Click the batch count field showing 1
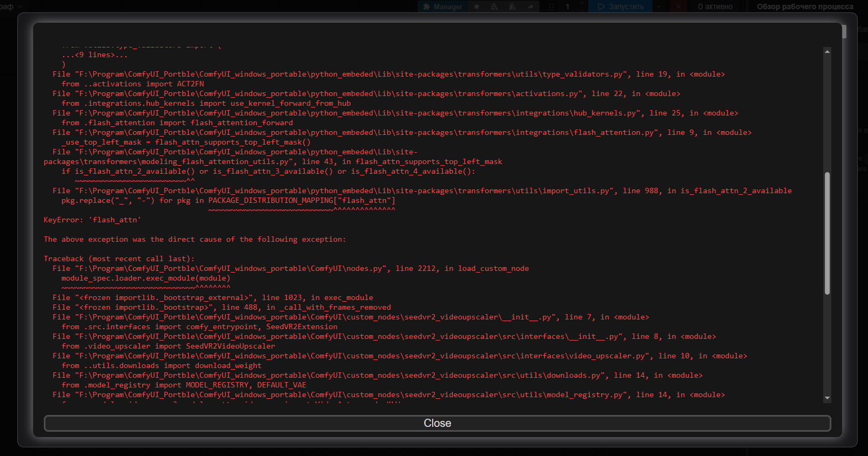Viewport: 868px width, 456px height. pos(568,6)
